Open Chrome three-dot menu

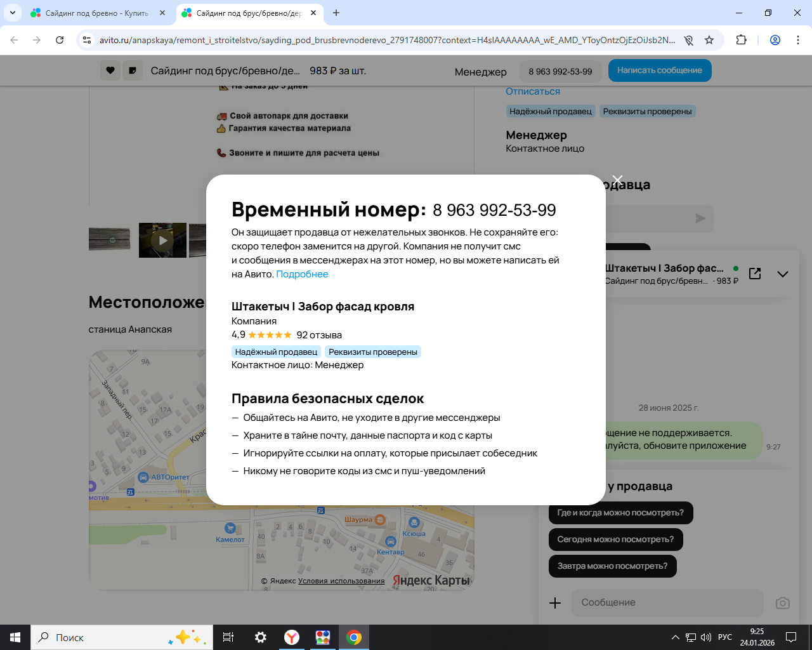point(797,40)
